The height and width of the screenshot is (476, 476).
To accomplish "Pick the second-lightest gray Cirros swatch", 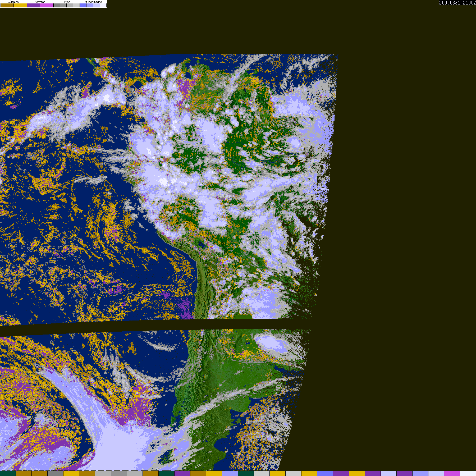I will click(x=70, y=5).
